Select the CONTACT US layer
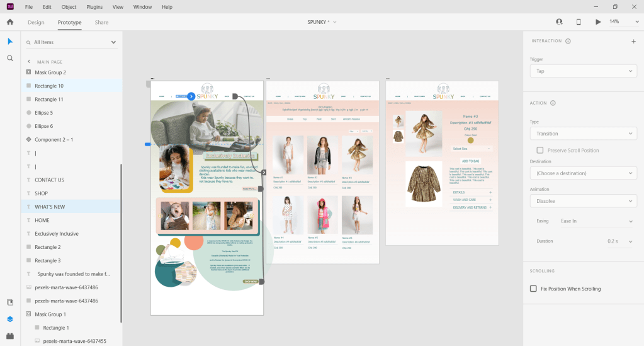This screenshot has height=346, width=644. tap(49, 180)
